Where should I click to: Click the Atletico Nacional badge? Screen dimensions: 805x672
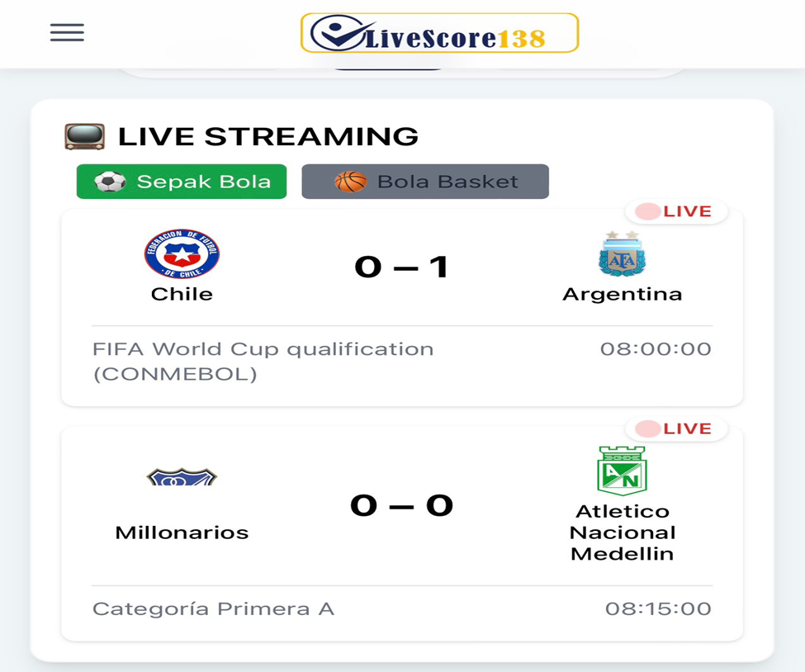coord(622,471)
